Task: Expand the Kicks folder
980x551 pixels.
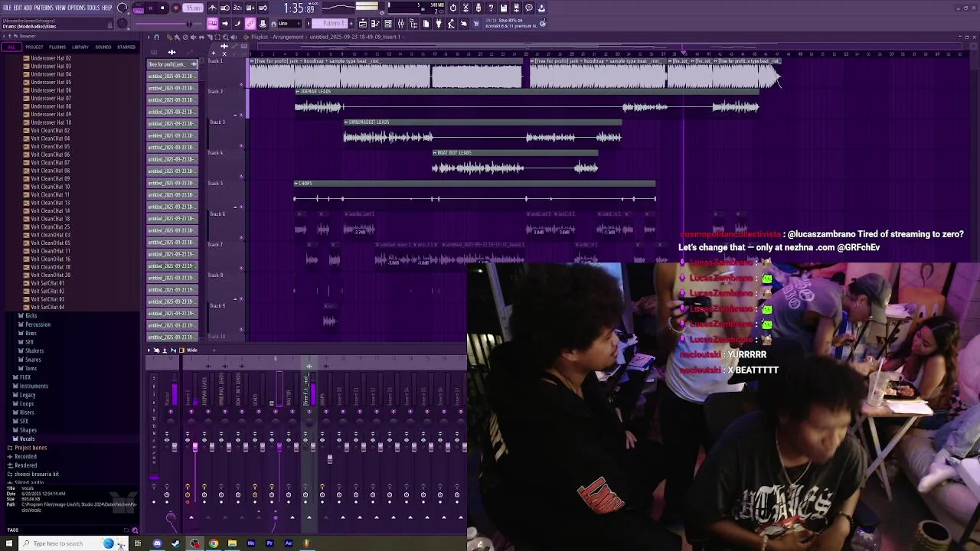Action: pos(31,315)
